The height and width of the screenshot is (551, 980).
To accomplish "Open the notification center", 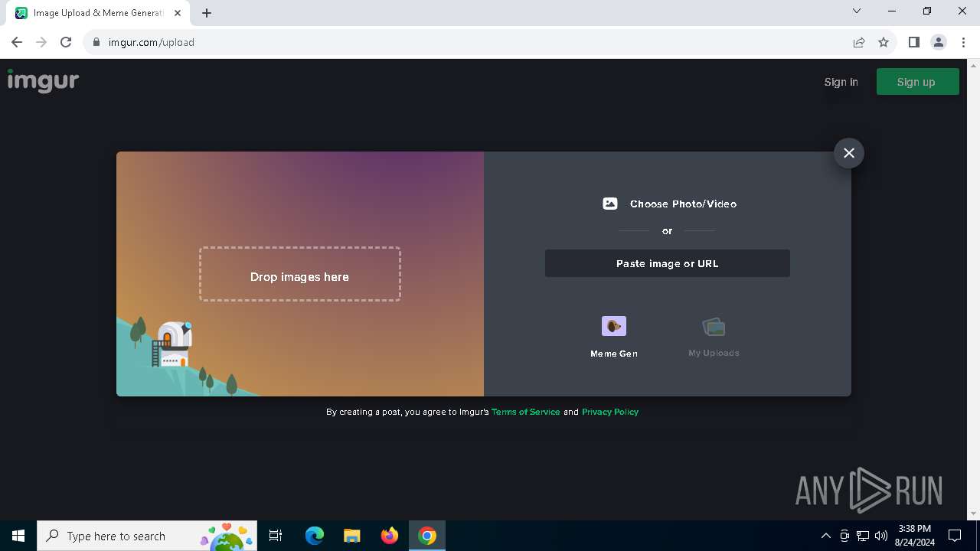I will coord(955,536).
